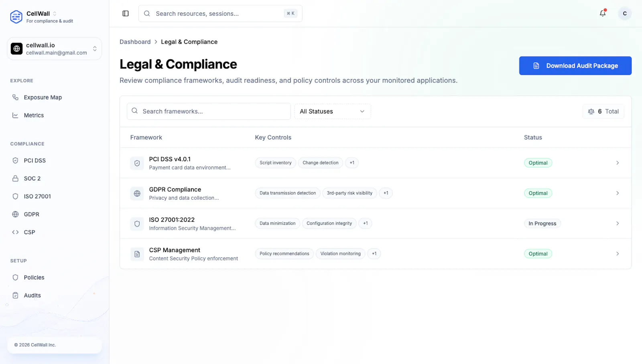The width and height of the screenshot is (642, 364).
Task: Click the scales icon beside 6 Total
Action: [x=591, y=111]
